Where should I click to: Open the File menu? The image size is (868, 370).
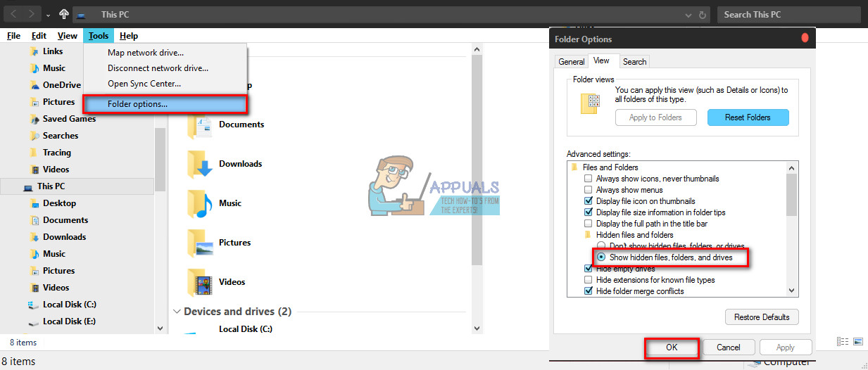pyautogui.click(x=13, y=36)
